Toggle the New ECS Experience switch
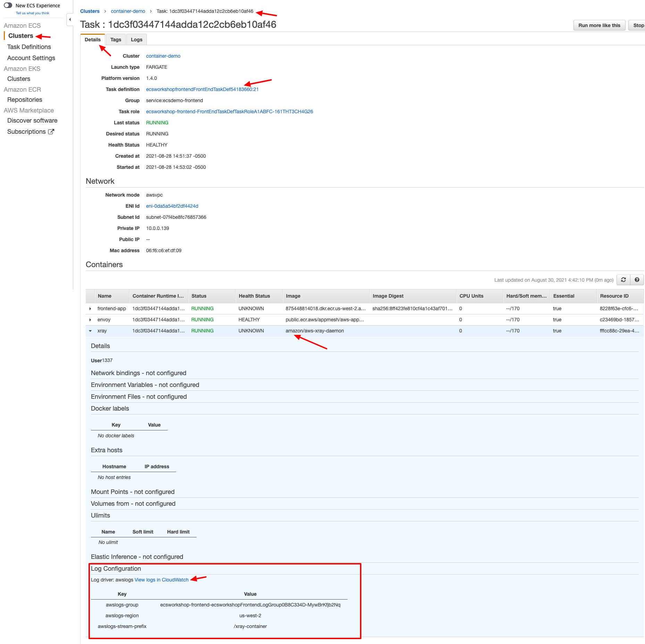This screenshot has height=644, width=645. (x=8, y=5)
